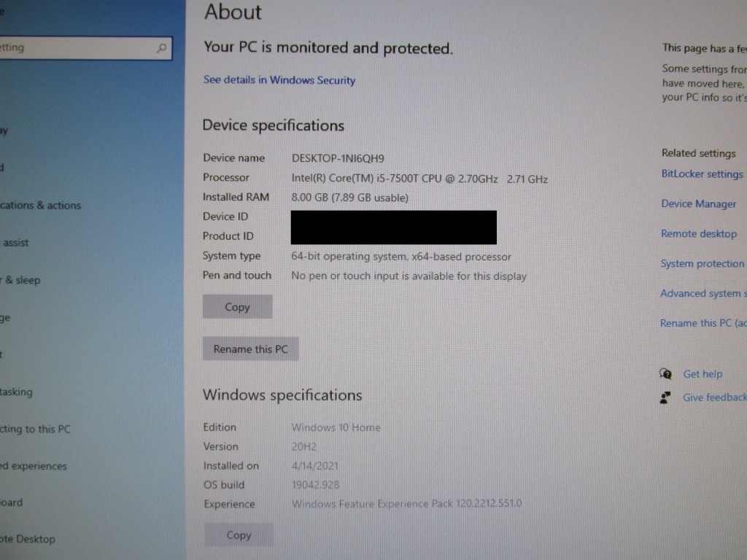Click the Give feedback person icon
The image size is (747, 560).
point(665,397)
